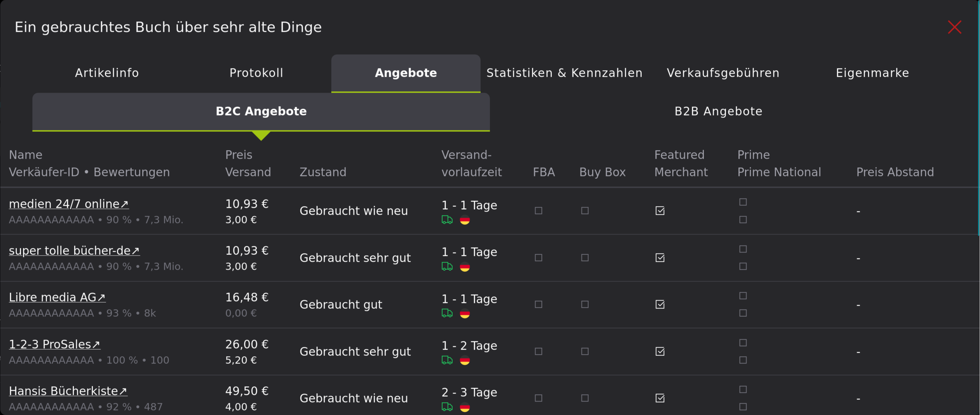
Task: Open the 1-2-3 ProSales seller link
Action: [x=49, y=344]
